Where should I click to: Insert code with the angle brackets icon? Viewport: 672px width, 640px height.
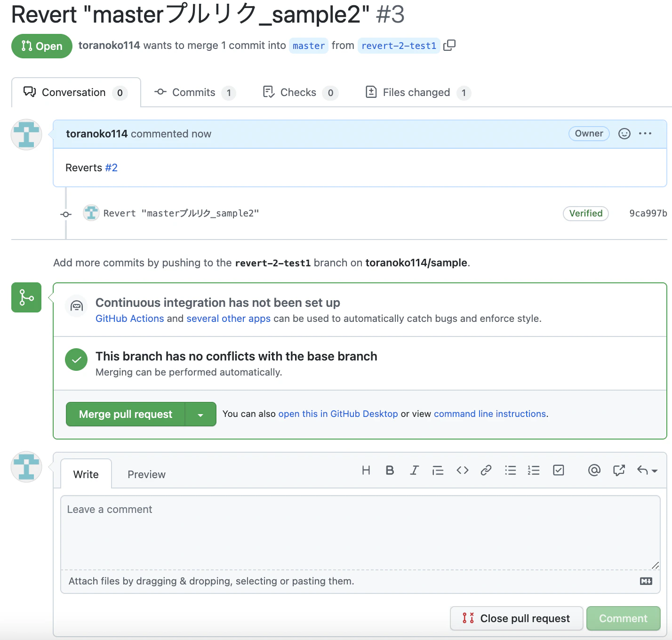coord(463,470)
